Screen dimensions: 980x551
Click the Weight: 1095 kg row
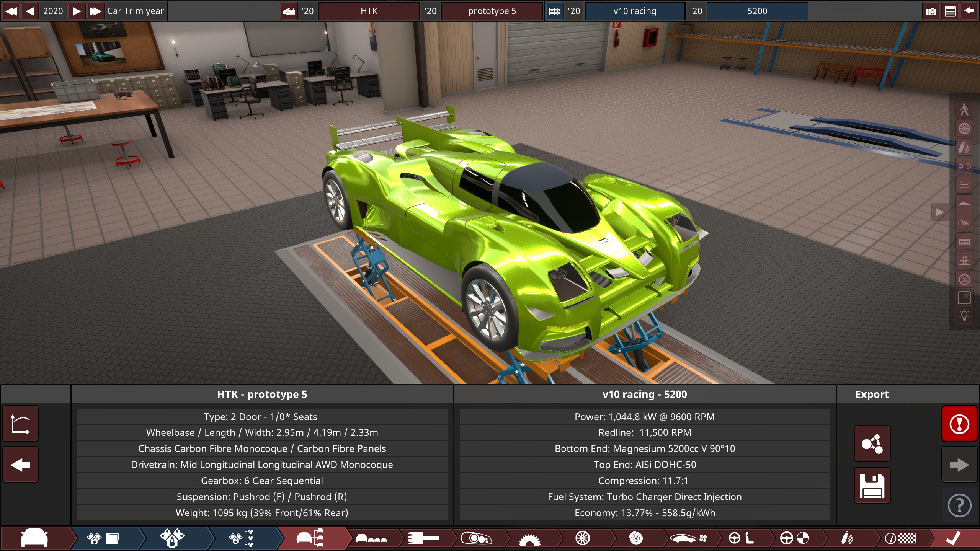262,513
